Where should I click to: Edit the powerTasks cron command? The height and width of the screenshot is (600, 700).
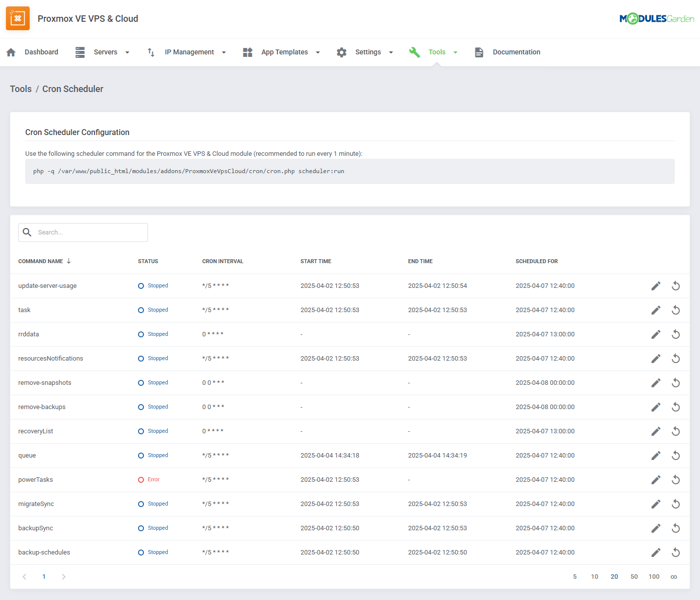tap(656, 479)
